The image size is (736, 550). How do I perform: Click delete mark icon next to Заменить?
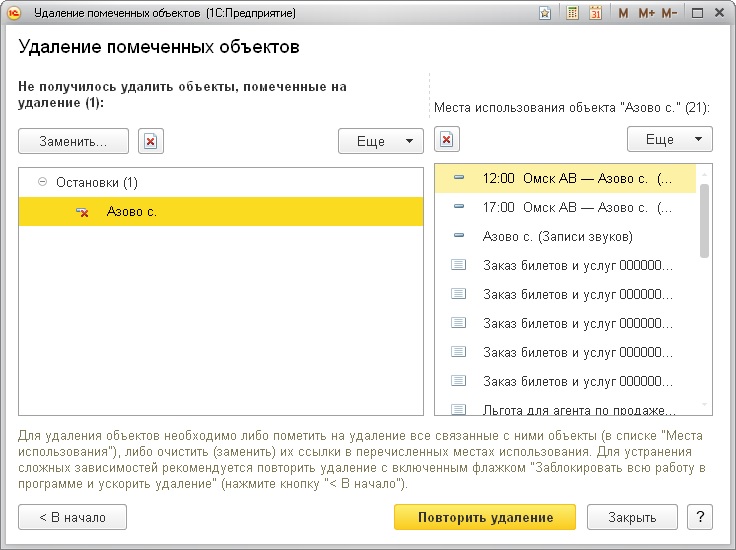click(x=150, y=141)
